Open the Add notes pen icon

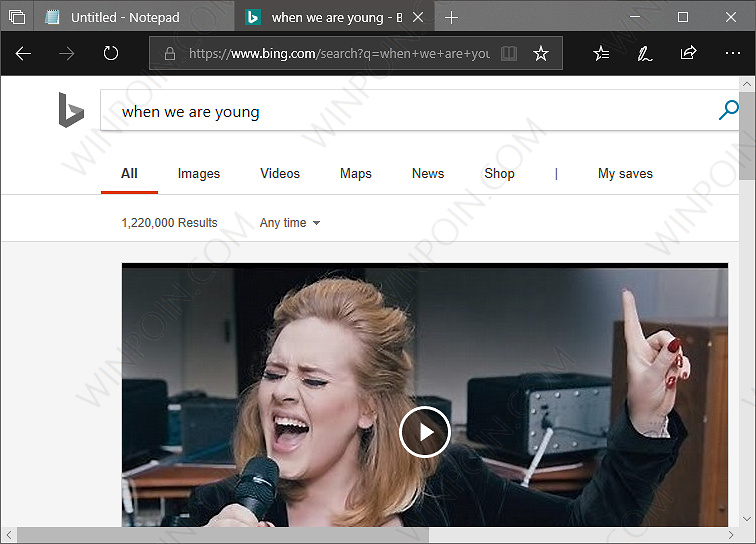(x=645, y=54)
